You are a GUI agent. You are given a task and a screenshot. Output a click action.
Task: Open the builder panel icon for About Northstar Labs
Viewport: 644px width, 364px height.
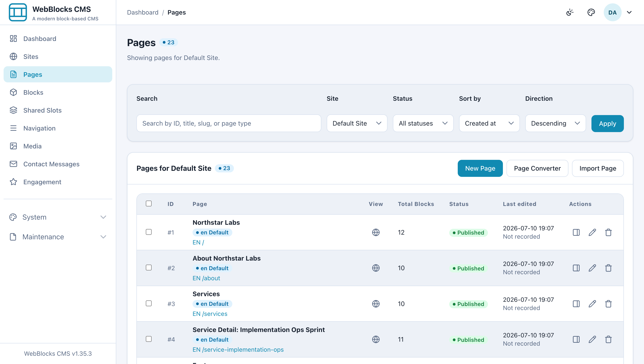pyautogui.click(x=576, y=268)
